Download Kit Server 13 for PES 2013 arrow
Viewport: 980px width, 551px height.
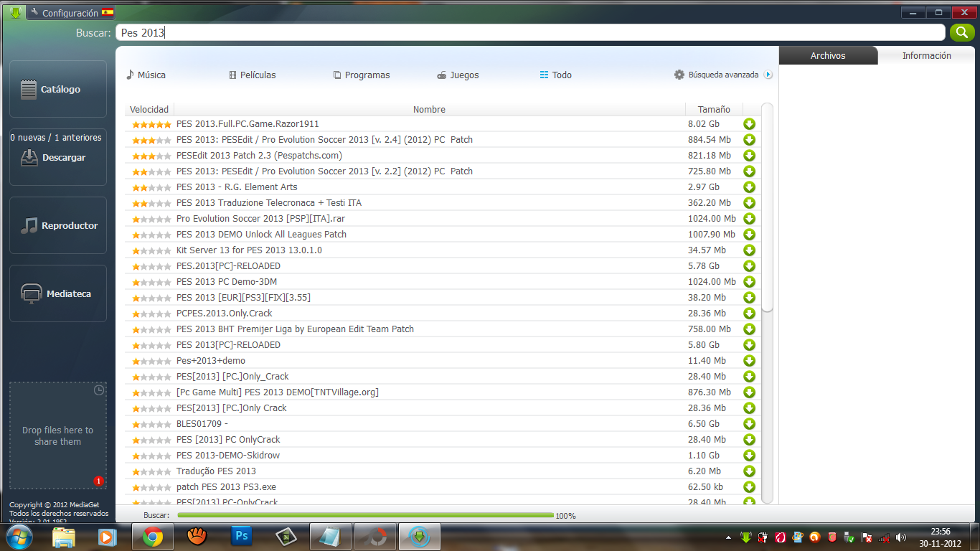750,250
